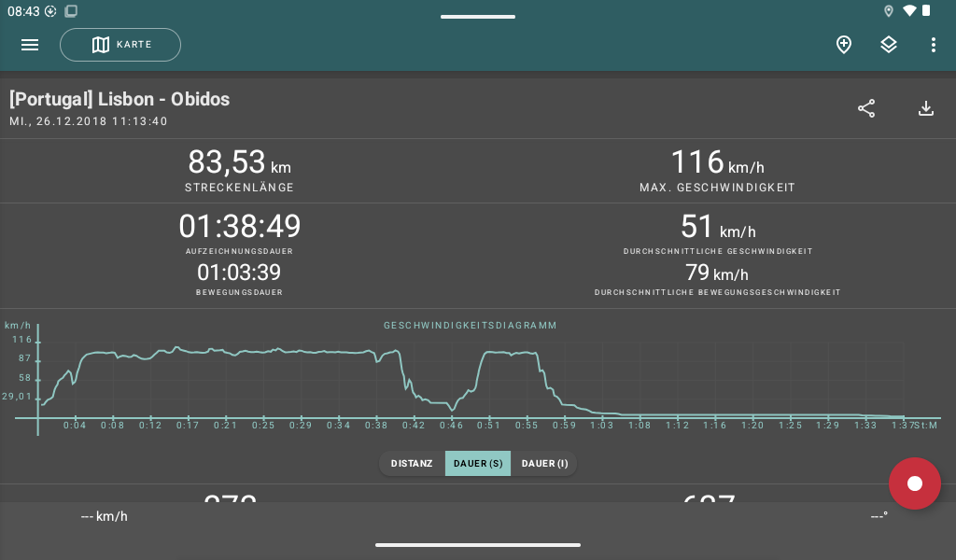
Task: Click the 116 km/h max speed value
Action: [x=717, y=162]
